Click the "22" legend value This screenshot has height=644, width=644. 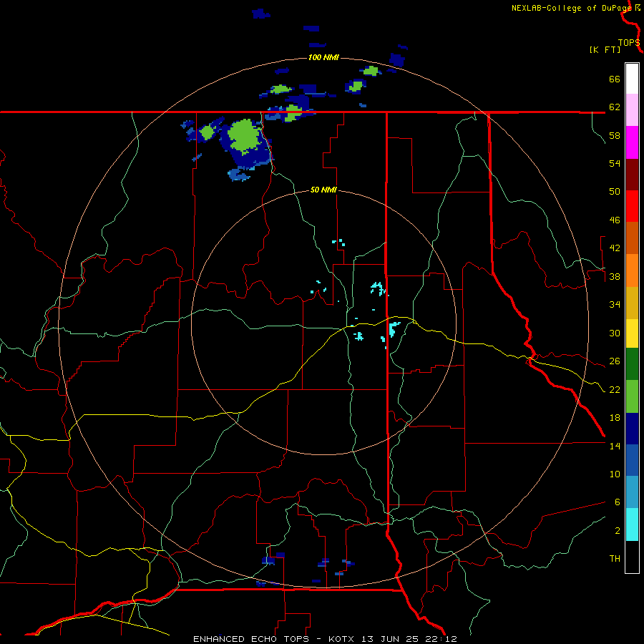point(615,389)
